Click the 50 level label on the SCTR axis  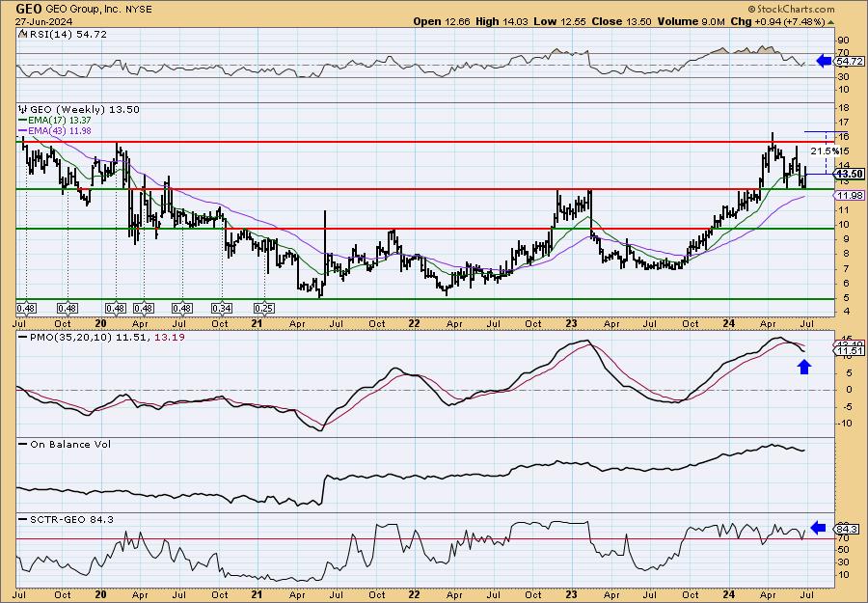tap(844, 550)
